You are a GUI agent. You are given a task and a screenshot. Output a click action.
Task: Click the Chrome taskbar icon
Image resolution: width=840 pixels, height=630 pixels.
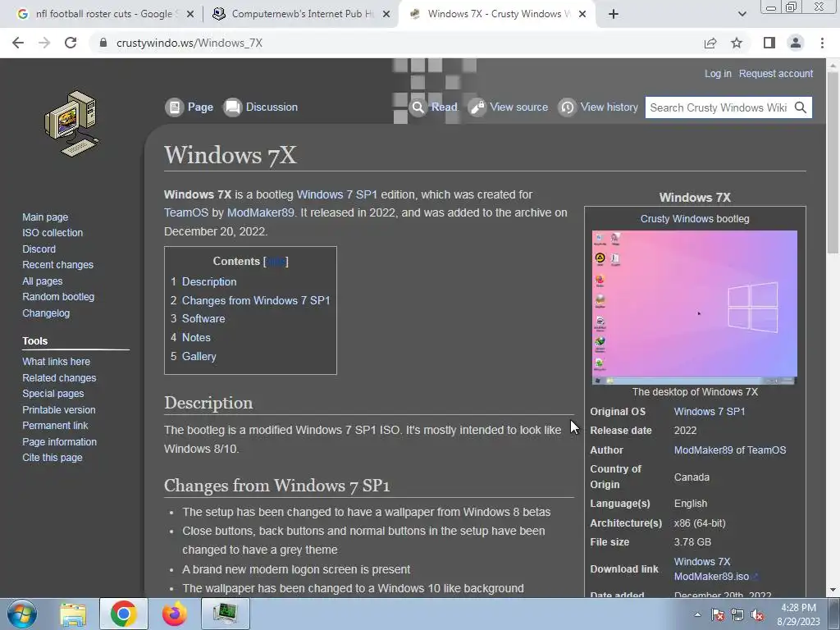[x=124, y=614]
